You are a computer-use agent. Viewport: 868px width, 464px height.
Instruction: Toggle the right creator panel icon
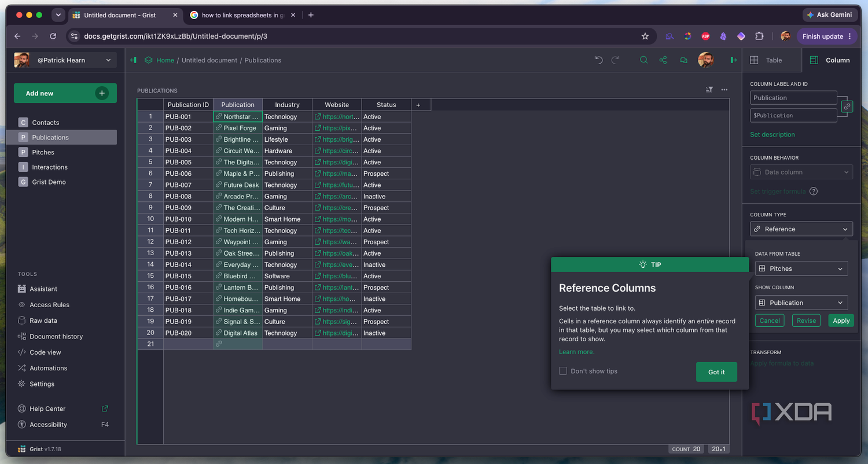click(734, 60)
